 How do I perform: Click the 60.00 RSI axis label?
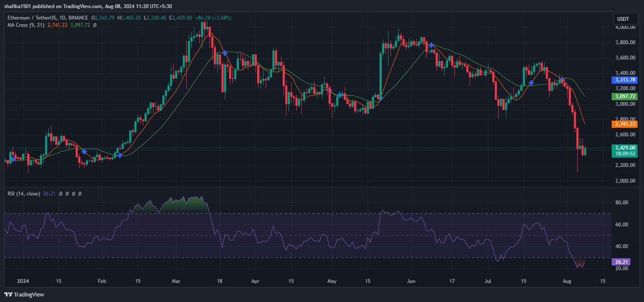click(621, 225)
